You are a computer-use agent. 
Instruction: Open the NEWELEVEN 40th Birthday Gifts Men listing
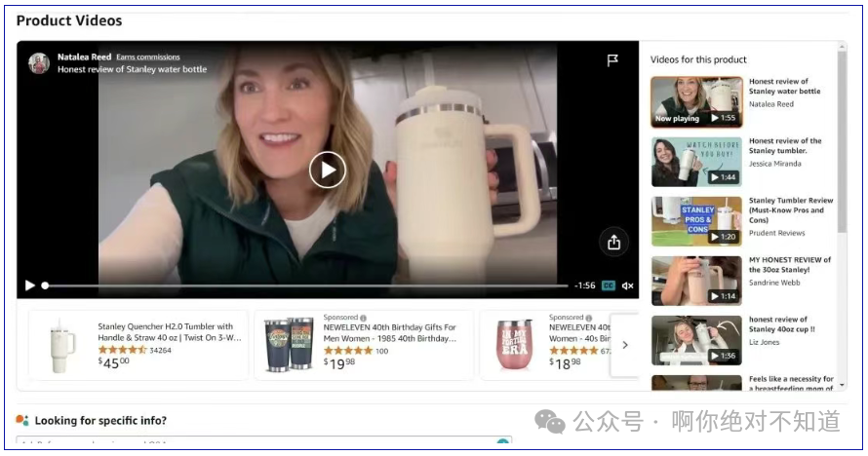click(389, 333)
